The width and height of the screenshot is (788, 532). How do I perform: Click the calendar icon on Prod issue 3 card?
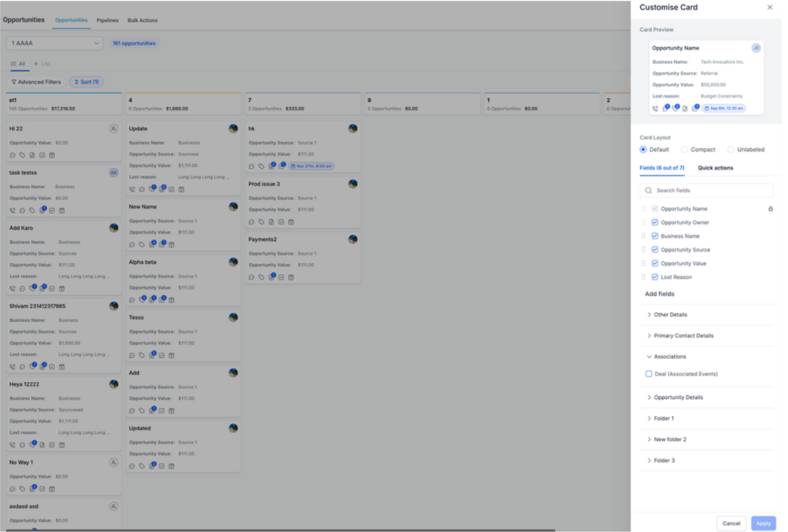pos(291,222)
